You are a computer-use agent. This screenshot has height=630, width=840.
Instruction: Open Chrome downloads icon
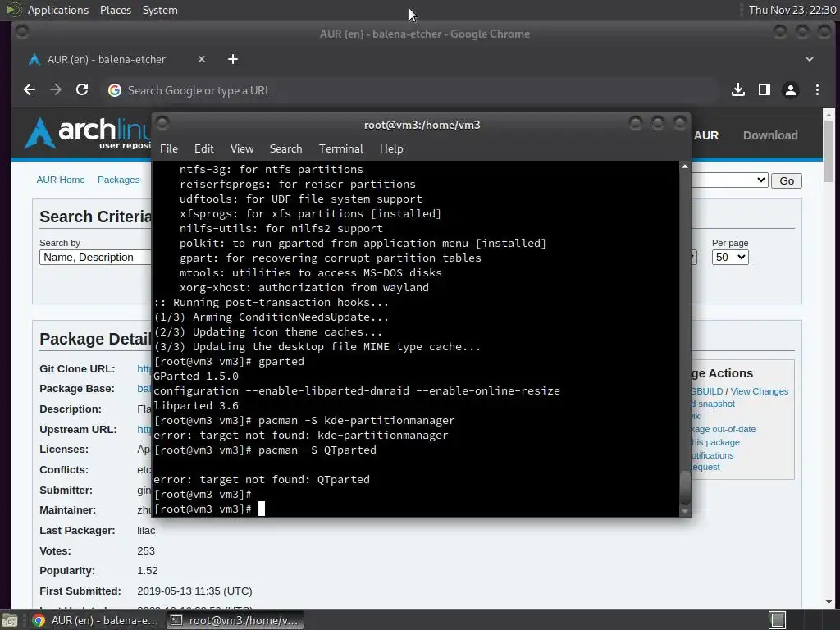(x=738, y=90)
